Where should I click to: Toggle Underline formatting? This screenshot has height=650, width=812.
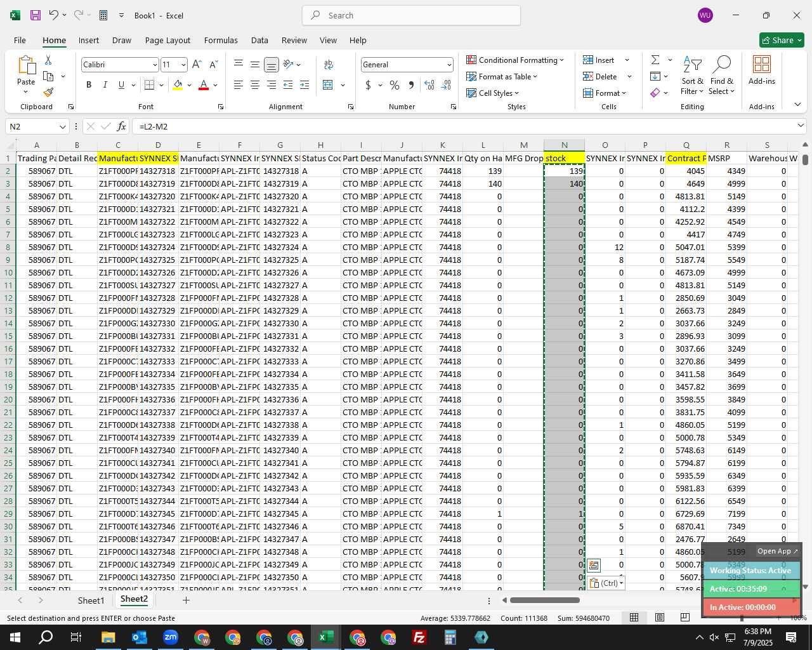(121, 85)
